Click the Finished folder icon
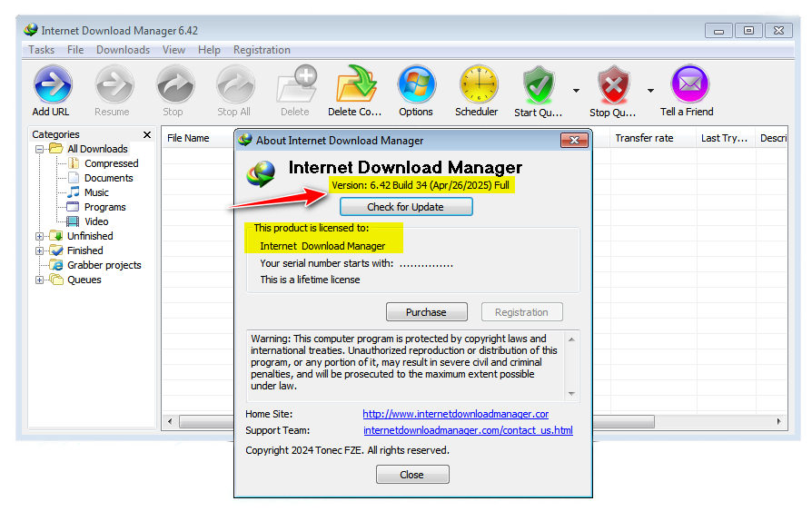Image resolution: width=812 pixels, height=511 pixels. [56, 251]
